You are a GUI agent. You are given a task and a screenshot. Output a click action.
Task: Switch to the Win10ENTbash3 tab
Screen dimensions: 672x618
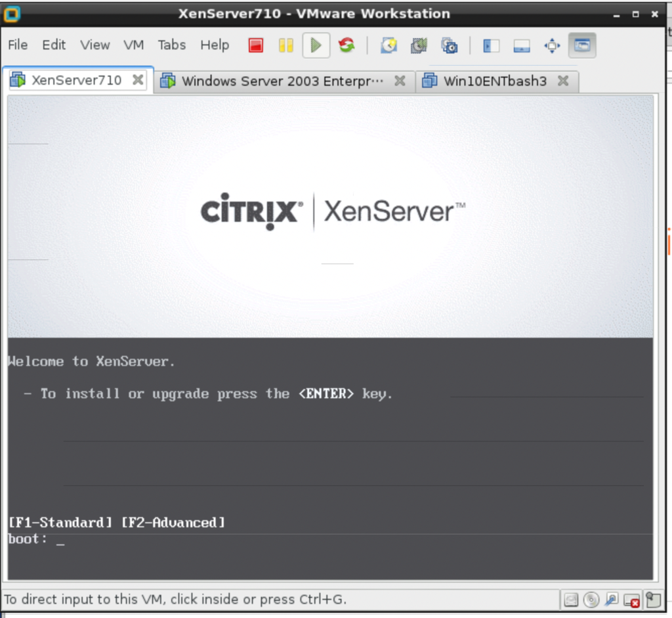[x=495, y=81]
